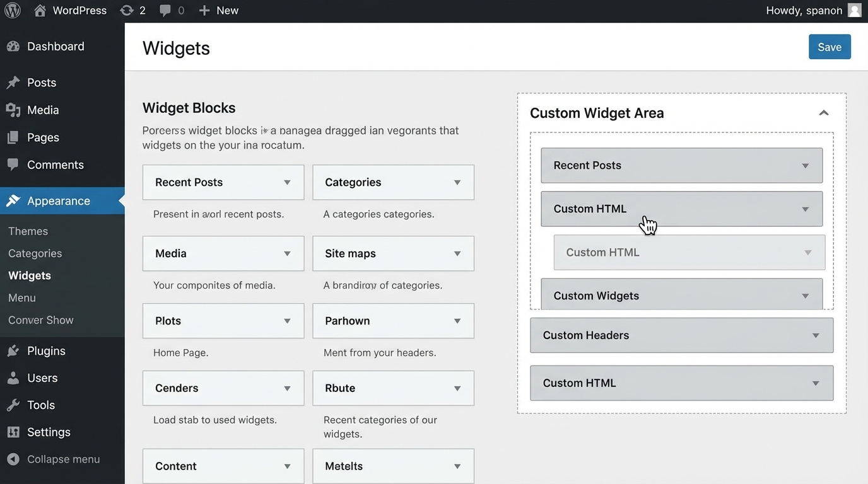Select Themes under Appearance
868x484 pixels.
point(28,231)
